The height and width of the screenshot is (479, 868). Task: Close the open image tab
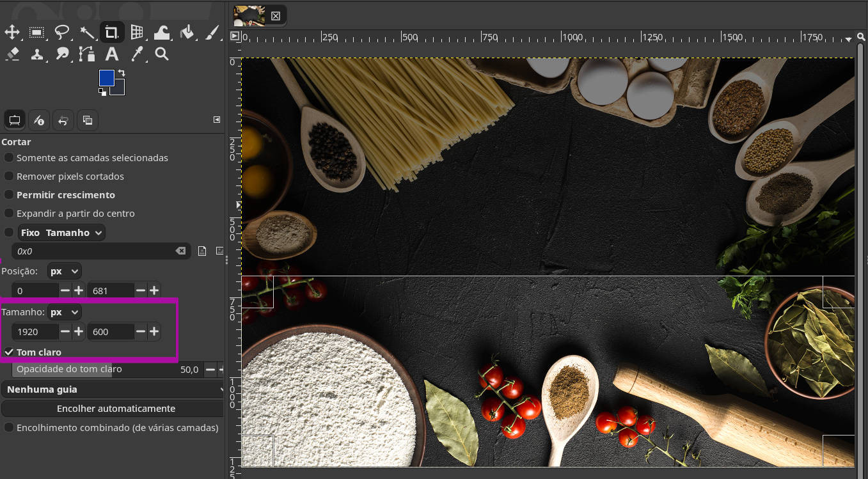(x=276, y=16)
